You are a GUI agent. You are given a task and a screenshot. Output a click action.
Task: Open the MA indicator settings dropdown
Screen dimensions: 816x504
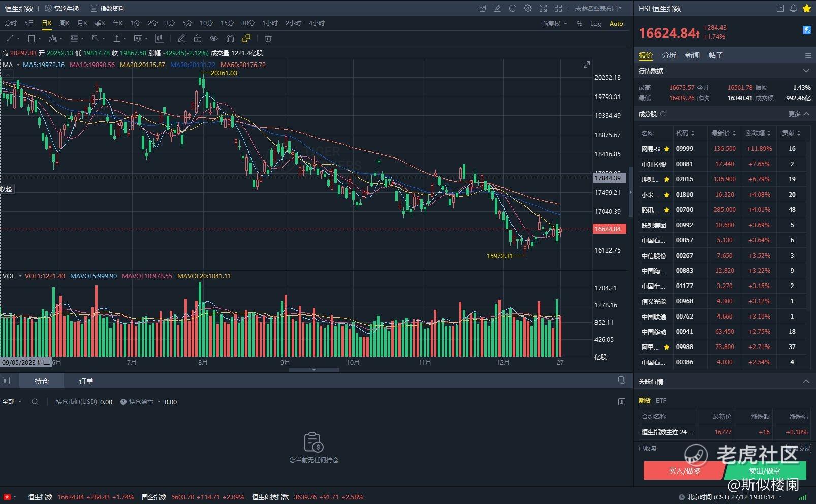(18, 65)
